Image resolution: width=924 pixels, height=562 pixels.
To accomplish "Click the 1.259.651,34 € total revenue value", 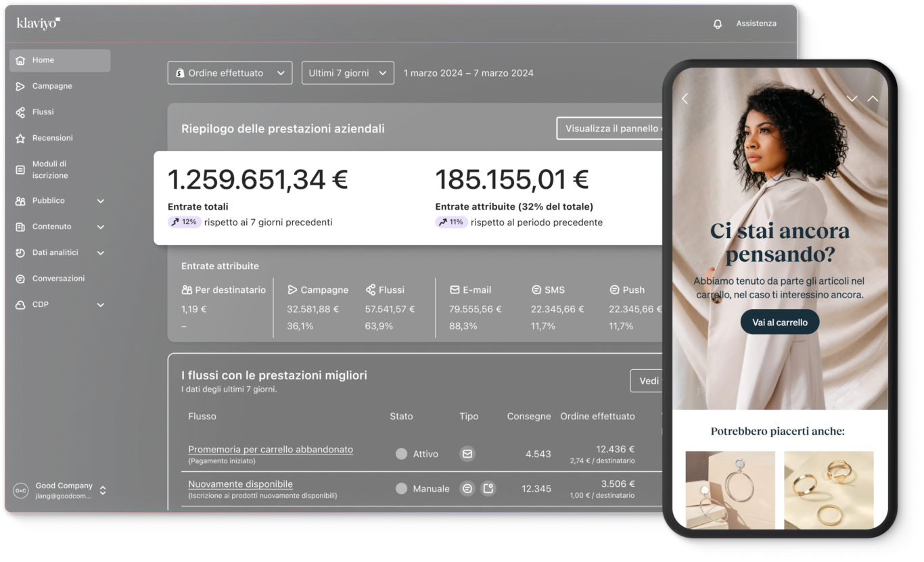I will tap(258, 180).
